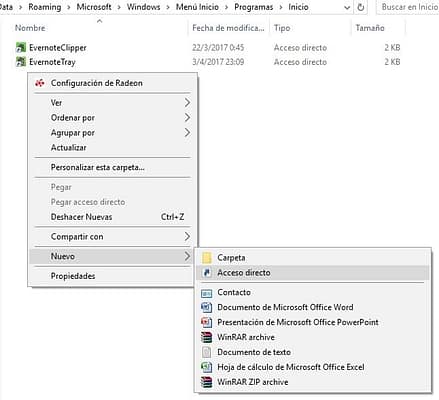439x400 pixels.
Task: Click the EvernoteTray shortcut icon
Action: pyautogui.click(x=21, y=62)
